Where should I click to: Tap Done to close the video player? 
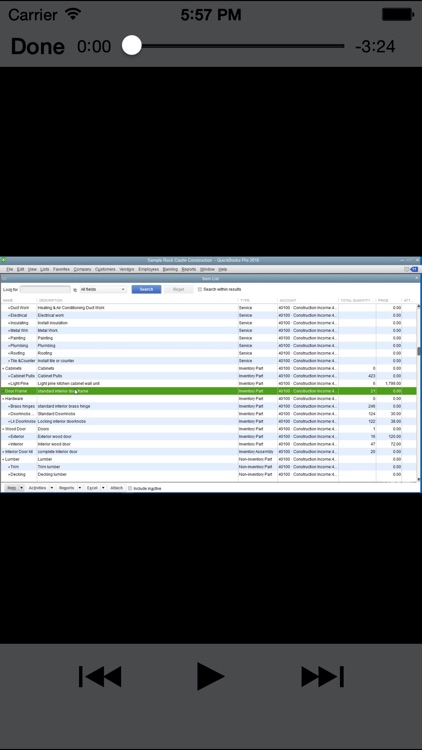pyautogui.click(x=37, y=46)
